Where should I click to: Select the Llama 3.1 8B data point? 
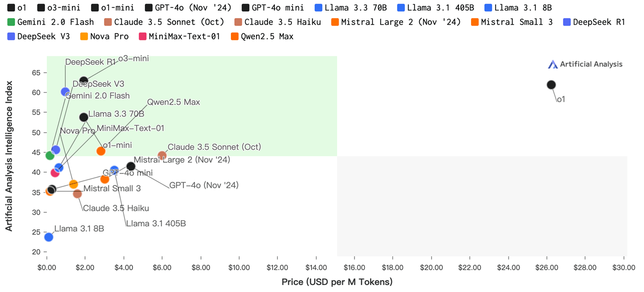click(48, 237)
